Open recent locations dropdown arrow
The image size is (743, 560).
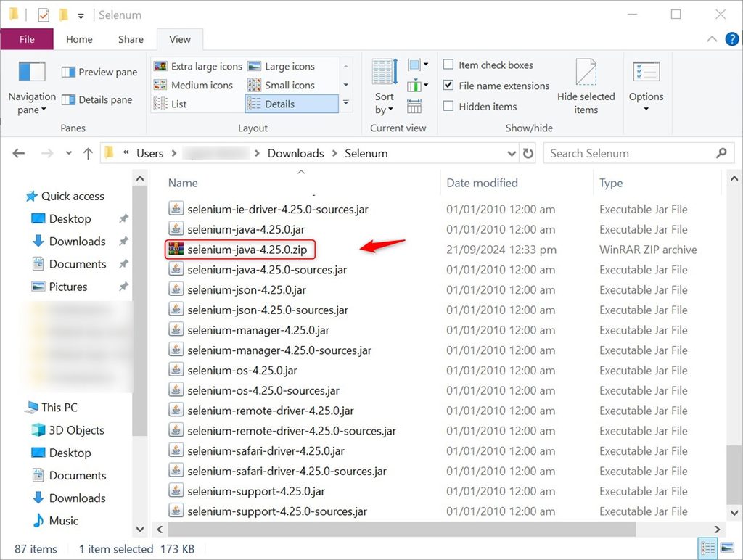point(69,153)
